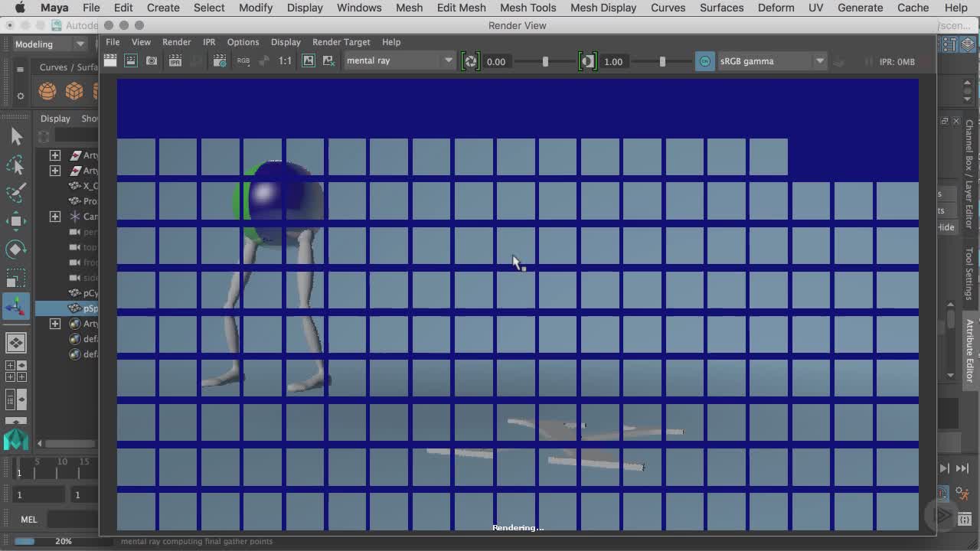Image resolution: width=980 pixels, height=551 pixels.
Task: Click the Remove image icon in Render View
Action: pos(328,60)
